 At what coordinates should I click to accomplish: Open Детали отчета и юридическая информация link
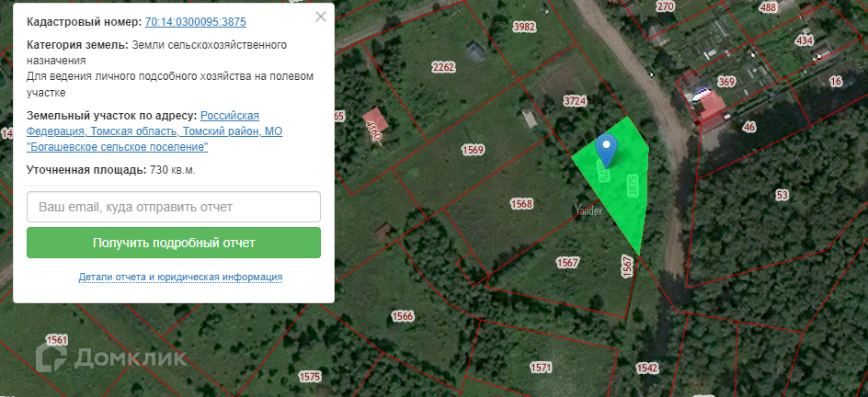[x=180, y=277]
